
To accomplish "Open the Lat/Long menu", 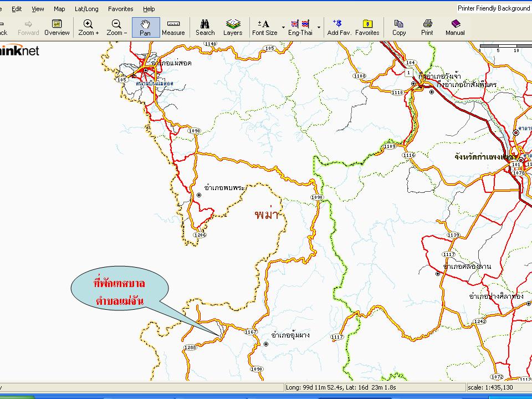I will pyautogui.click(x=86, y=9).
